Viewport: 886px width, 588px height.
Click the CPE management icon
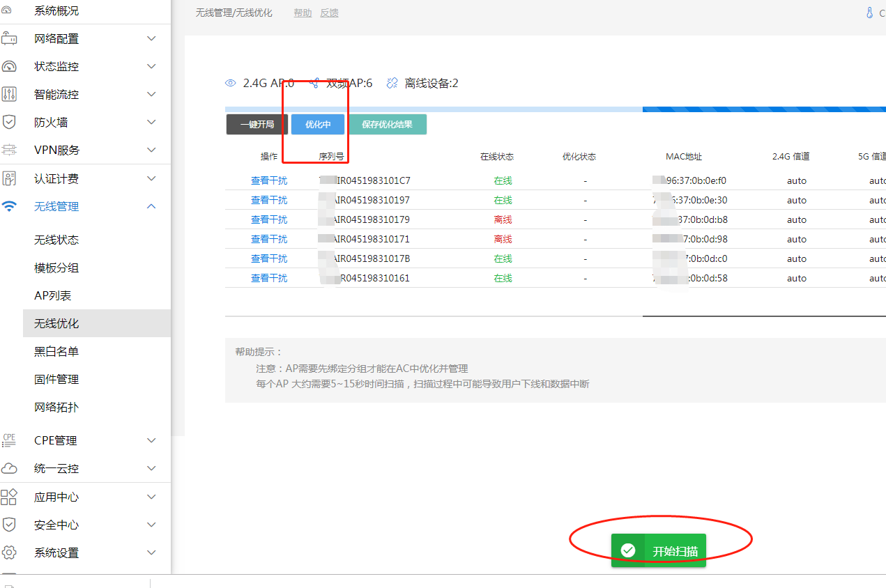point(9,440)
